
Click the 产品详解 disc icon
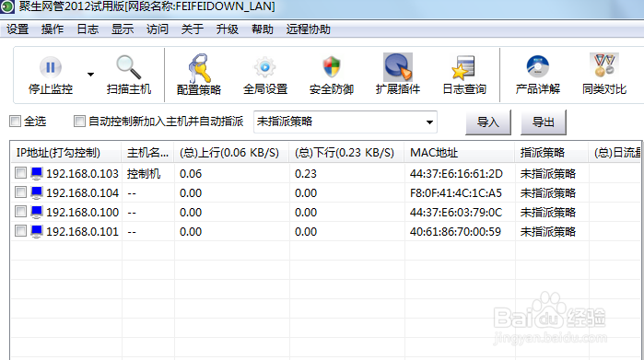(538, 66)
